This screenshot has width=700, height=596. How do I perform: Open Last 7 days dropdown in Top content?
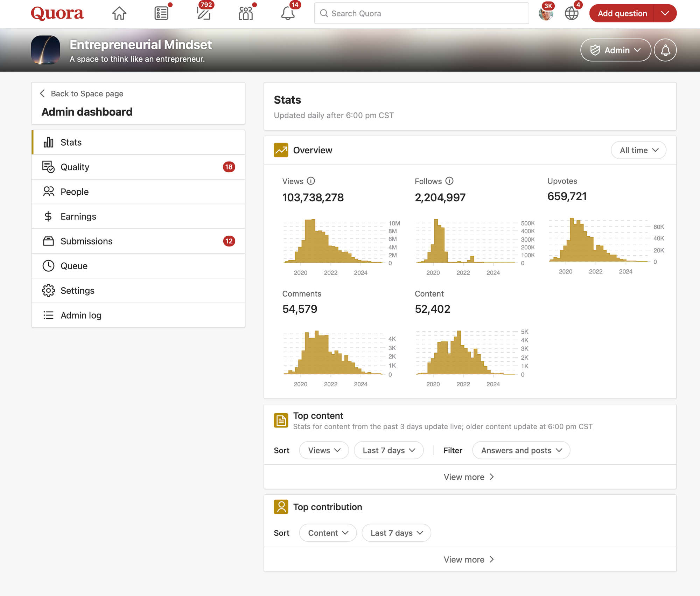(x=388, y=450)
